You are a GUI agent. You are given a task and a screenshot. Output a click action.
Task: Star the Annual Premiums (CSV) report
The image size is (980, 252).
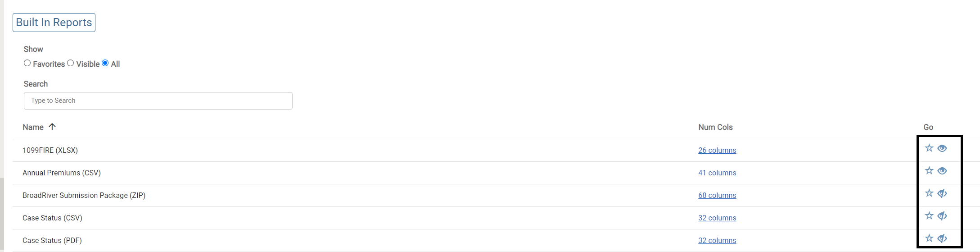pyautogui.click(x=929, y=171)
